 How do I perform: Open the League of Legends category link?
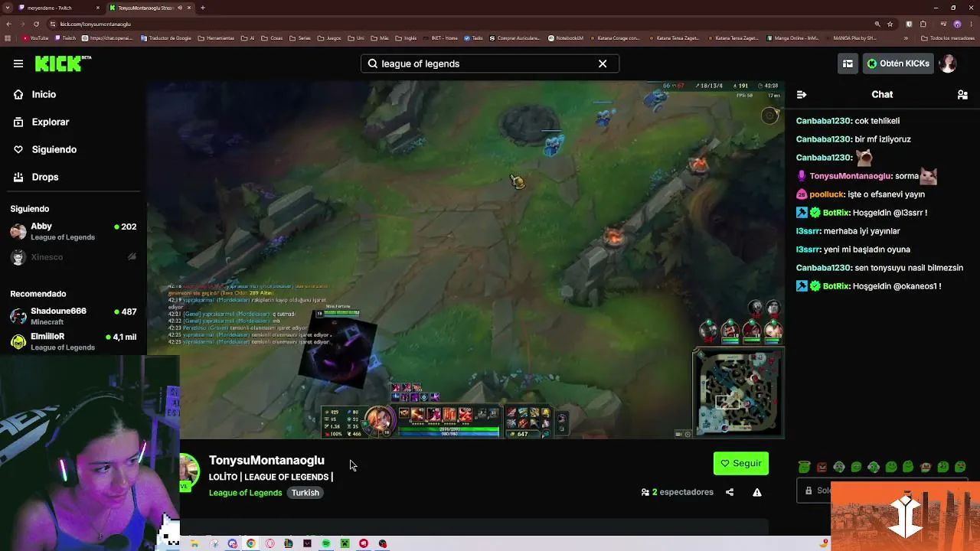point(246,493)
